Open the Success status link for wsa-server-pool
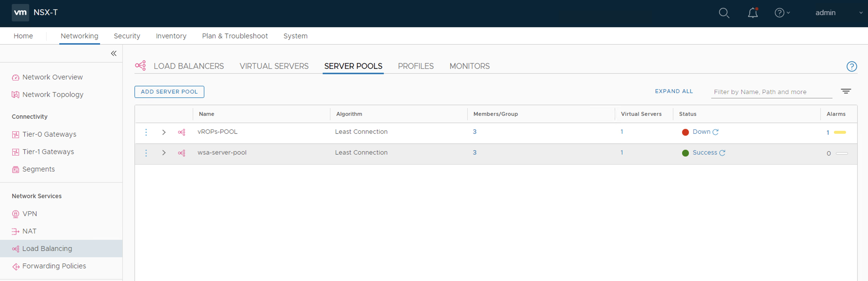The height and width of the screenshot is (281, 868). (704, 153)
